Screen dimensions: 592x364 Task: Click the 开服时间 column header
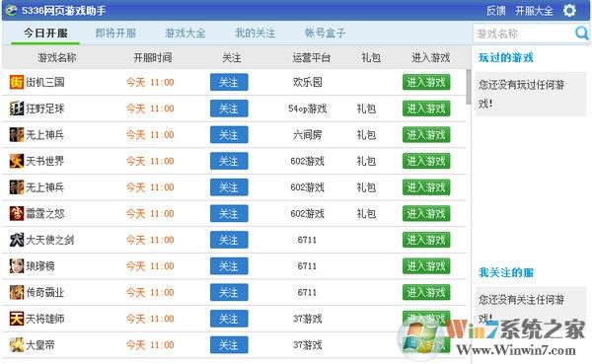tap(153, 57)
